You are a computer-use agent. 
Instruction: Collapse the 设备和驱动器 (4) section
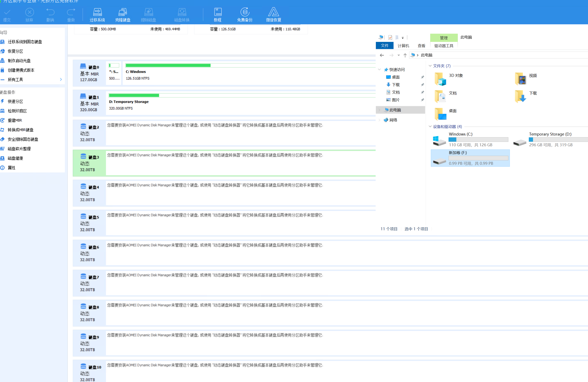tap(430, 126)
